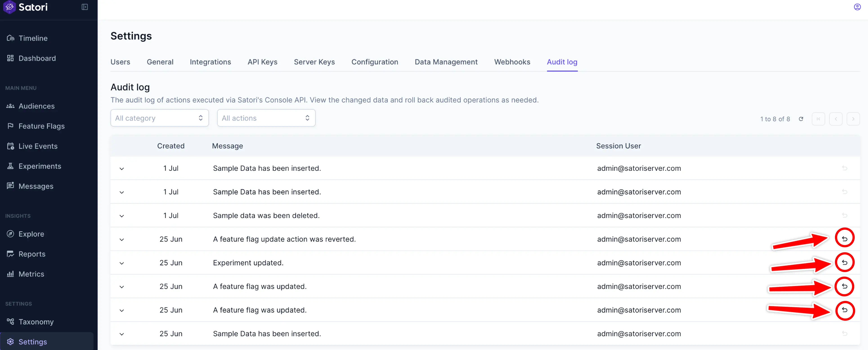Viewport: 868px width, 350px height.
Task: Switch to the Server Keys tab
Action: point(314,62)
